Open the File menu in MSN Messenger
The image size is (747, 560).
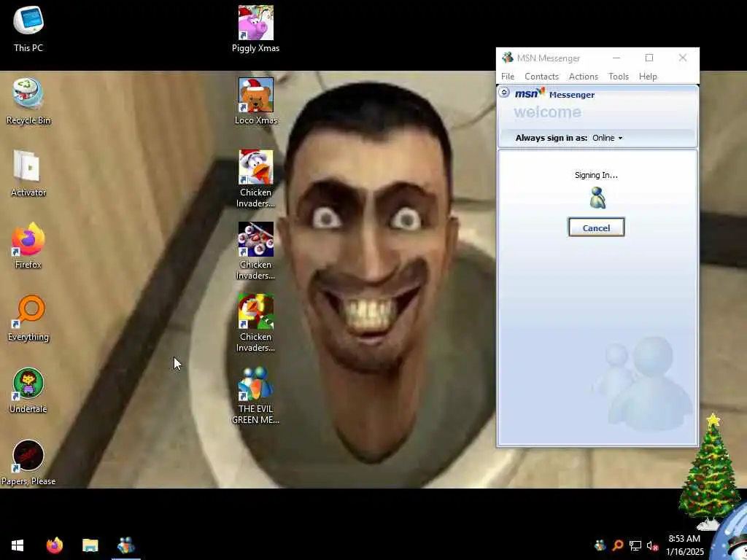point(508,76)
